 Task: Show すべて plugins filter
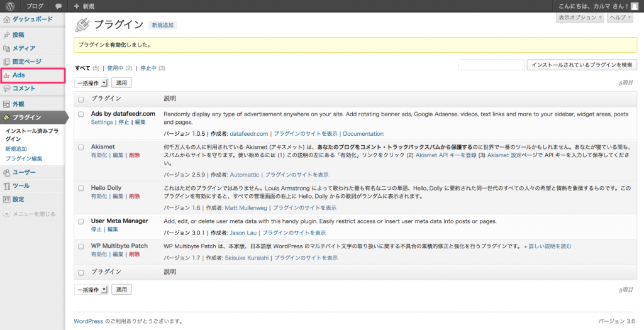coord(82,68)
